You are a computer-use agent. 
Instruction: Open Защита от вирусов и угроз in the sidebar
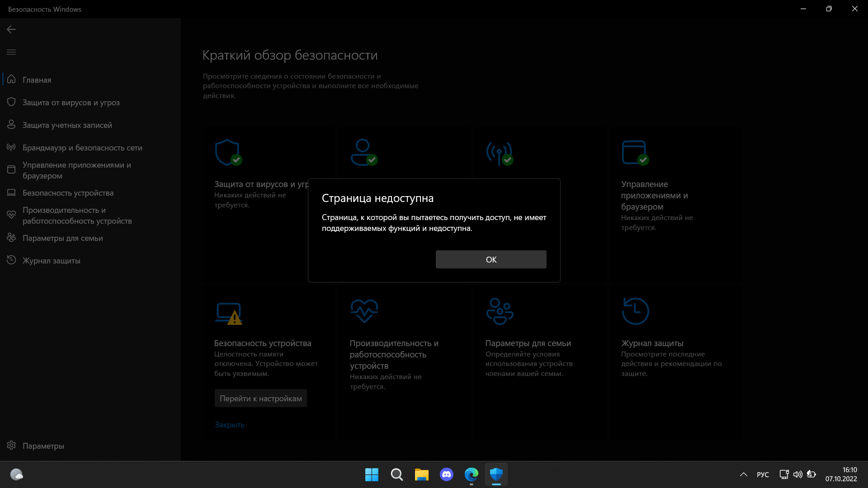point(90,102)
